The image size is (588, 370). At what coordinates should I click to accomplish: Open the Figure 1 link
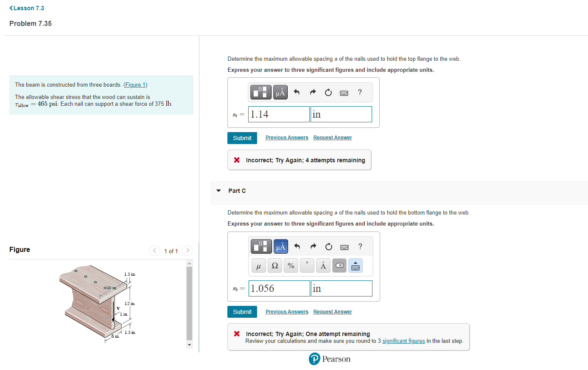tap(135, 85)
